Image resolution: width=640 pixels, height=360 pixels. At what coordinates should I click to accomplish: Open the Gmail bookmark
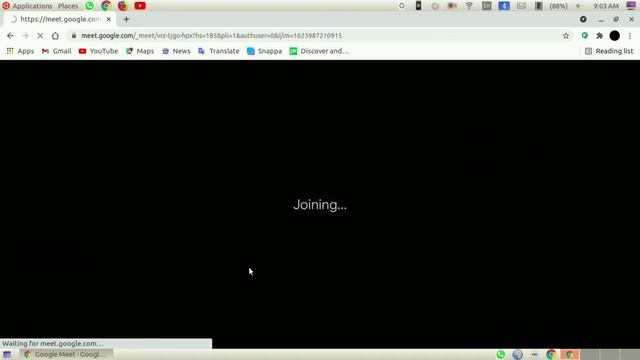click(56, 51)
